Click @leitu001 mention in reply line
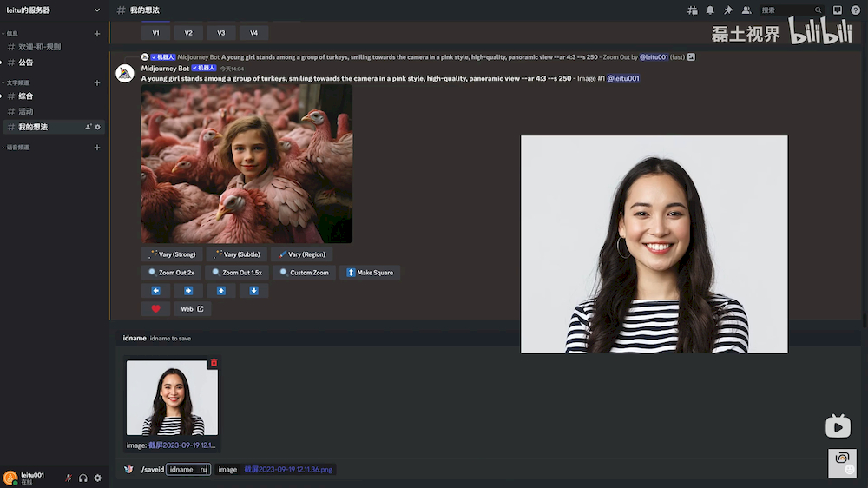 point(654,57)
